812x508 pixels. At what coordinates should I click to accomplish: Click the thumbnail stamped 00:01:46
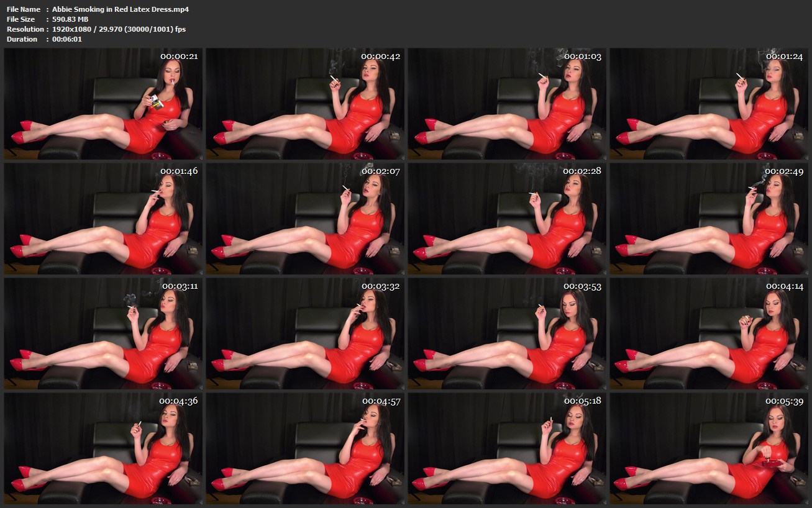(103, 219)
